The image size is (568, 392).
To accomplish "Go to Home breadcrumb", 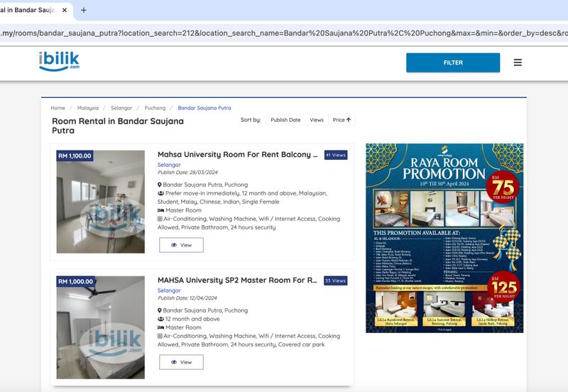I will click(x=58, y=108).
